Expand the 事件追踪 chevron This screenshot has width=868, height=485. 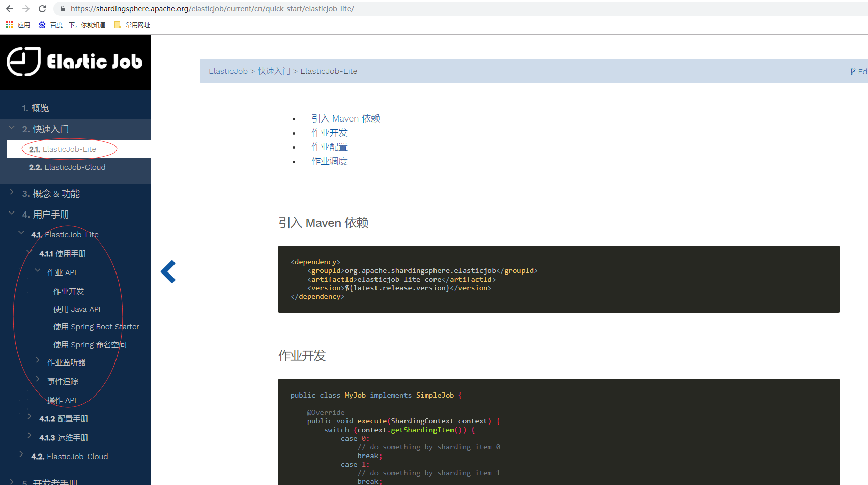pyautogui.click(x=38, y=379)
